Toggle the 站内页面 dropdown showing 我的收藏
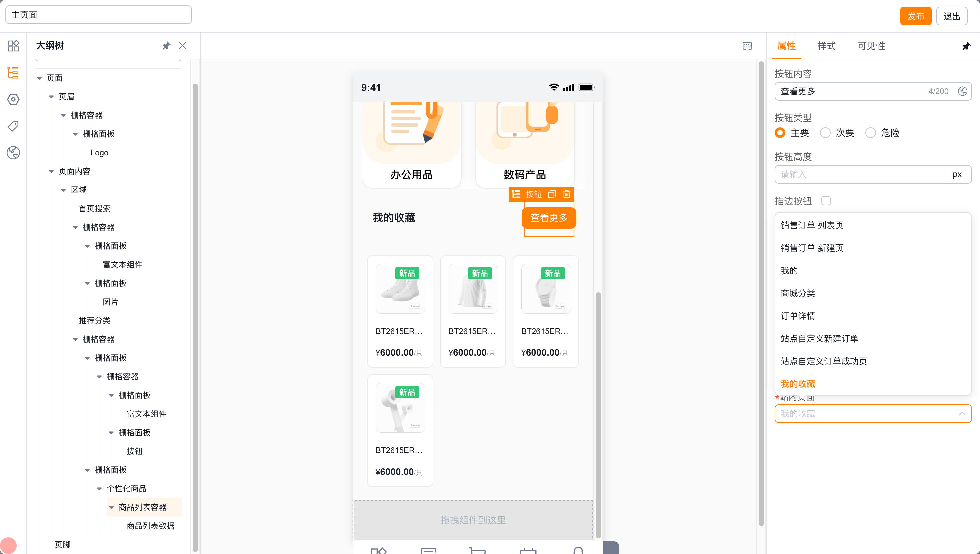980x554 pixels. point(873,414)
